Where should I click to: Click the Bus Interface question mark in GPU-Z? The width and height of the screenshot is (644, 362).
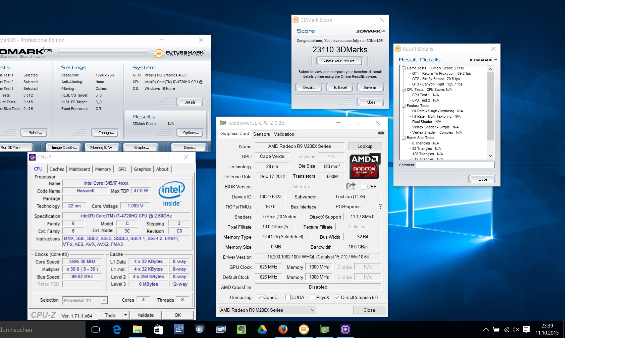click(380, 206)
